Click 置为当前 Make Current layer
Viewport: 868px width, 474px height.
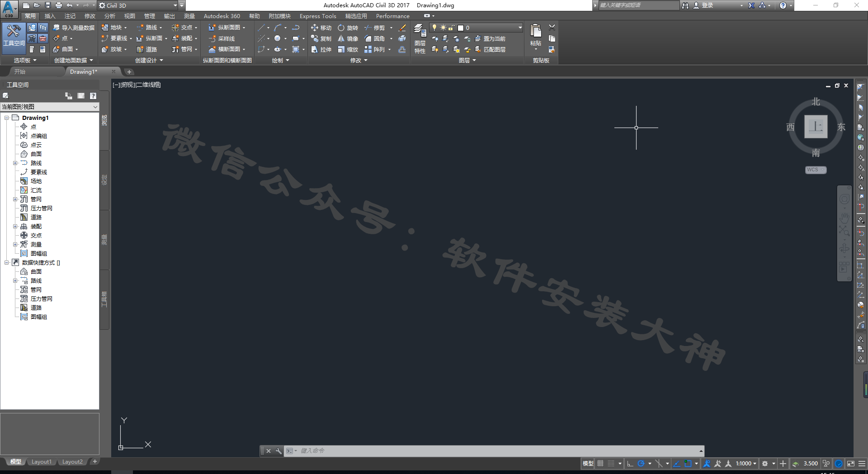[490, 38]
